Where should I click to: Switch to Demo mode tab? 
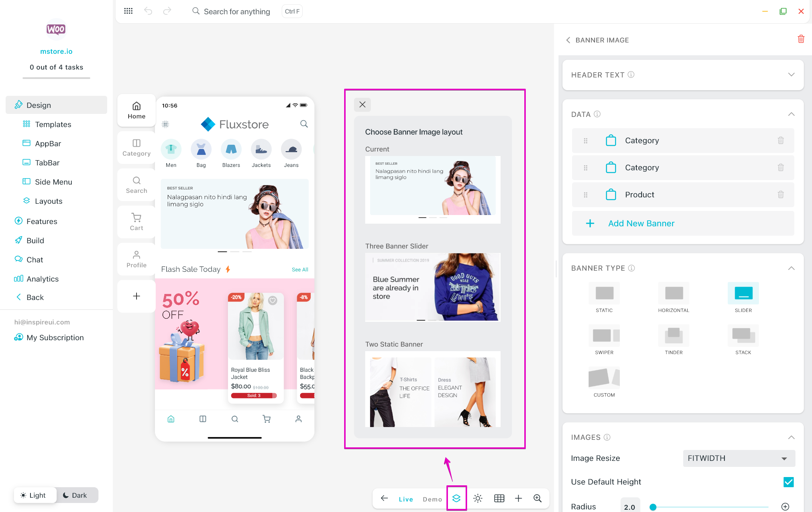click(x=432, y=499)
